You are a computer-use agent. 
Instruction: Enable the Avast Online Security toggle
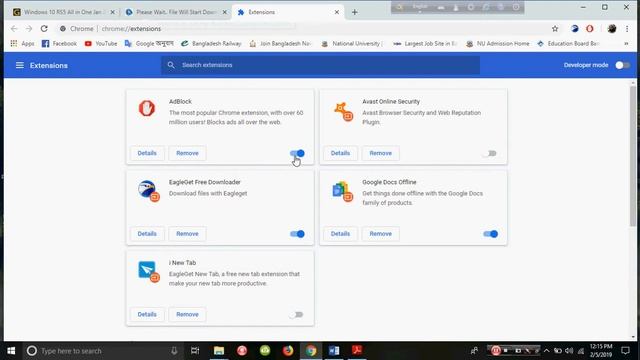pos(490,153)
